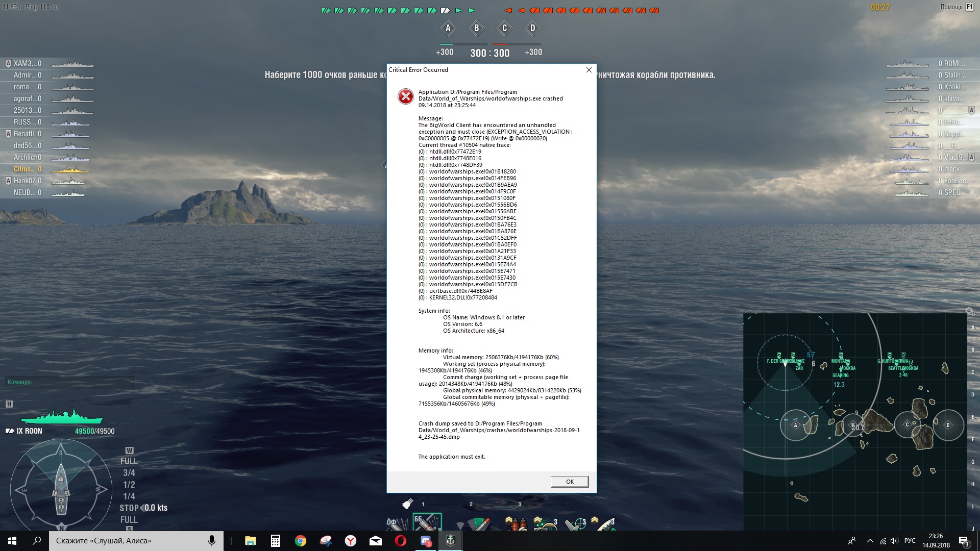The height and width of the screenshot is (551, 980).
Task: Click the Alice voice search box
Action: pos(136,541)
